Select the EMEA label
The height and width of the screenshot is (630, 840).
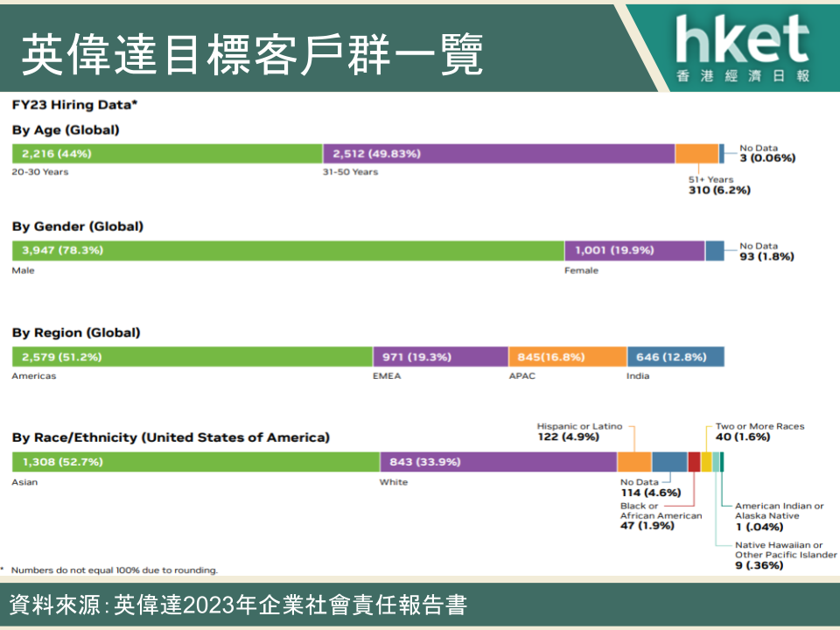coord(387,376)
